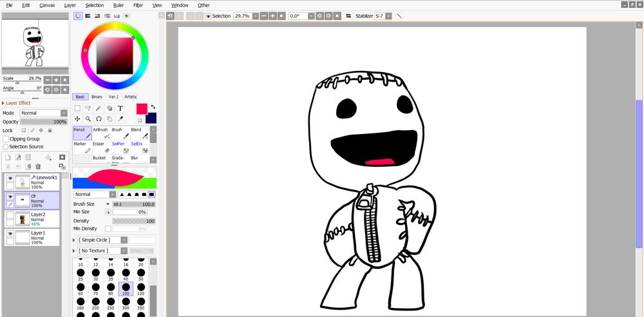Open the File menu
Viewport: 644px width, 317px height.
[9, 5]
